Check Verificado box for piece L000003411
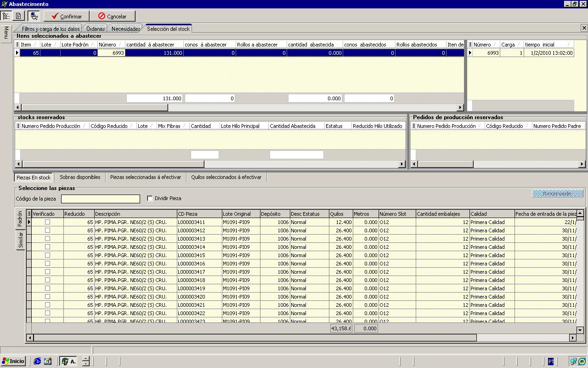 pyautogui.click(x=47, y=222)
